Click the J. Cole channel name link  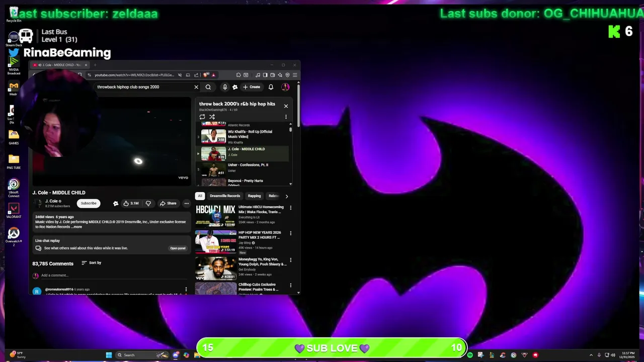coord(51,201)
